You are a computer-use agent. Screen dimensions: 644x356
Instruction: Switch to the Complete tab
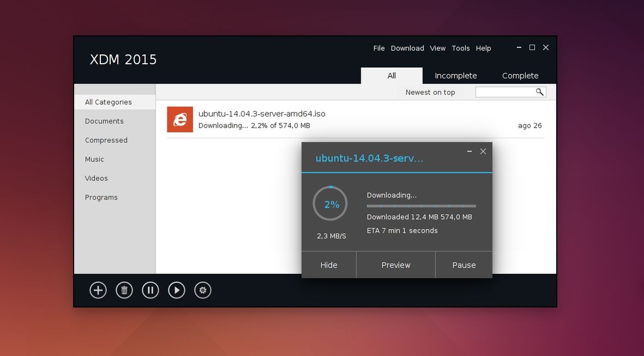tap(520, 76)
